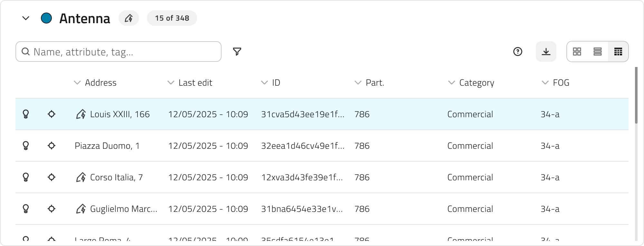Click ID 31cva5d43ee19e1f...
This screenshot has height=246, width=644.
pyautogui.click(x=303, y=114)
